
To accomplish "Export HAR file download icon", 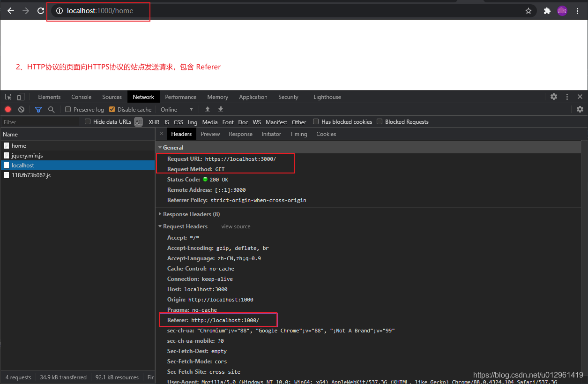I will pos(221,109).
